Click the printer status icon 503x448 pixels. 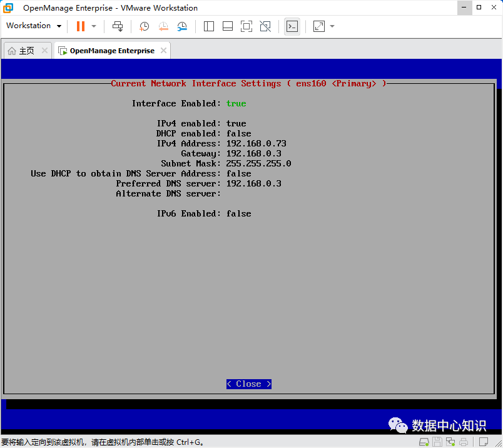pos(463,442)
